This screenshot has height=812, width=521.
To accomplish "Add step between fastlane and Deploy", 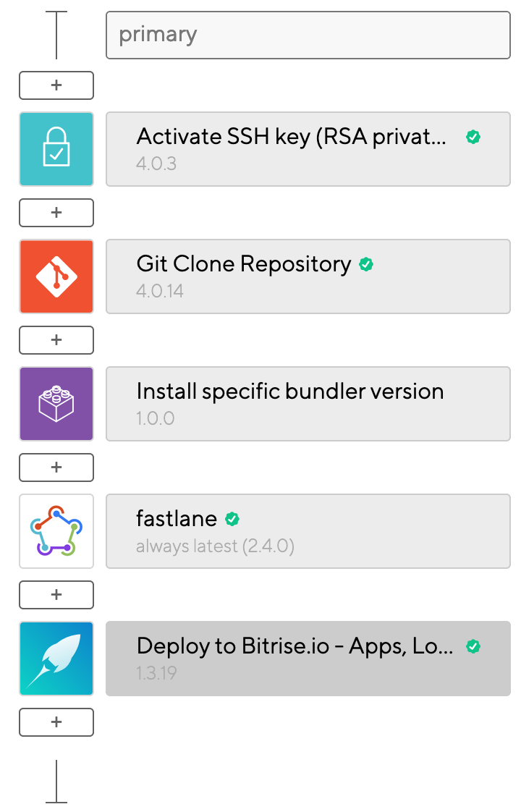I will 56,595.
